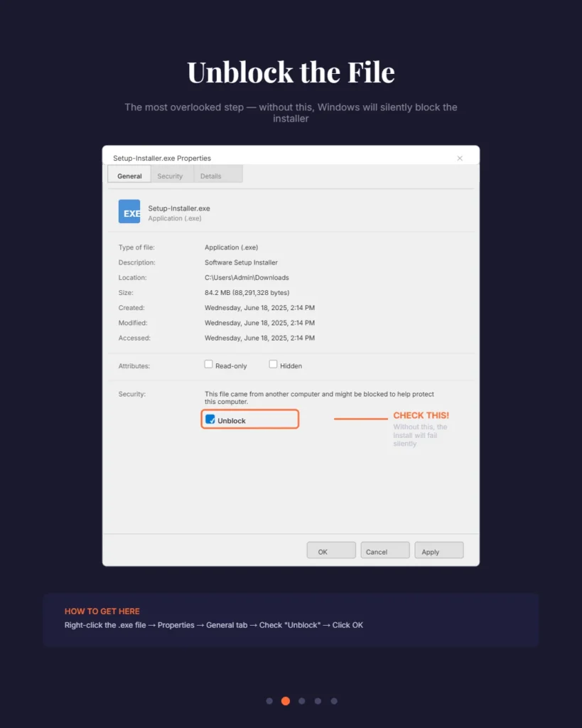The height and width of the screenshot is (728, 582).
Task: Check the Read-only attribute
Action: 208,363
